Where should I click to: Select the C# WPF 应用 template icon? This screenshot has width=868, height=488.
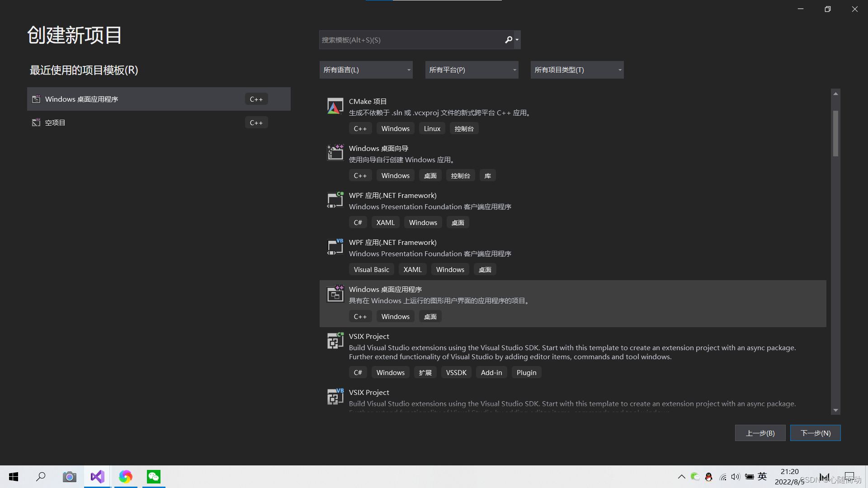(335, 200)
